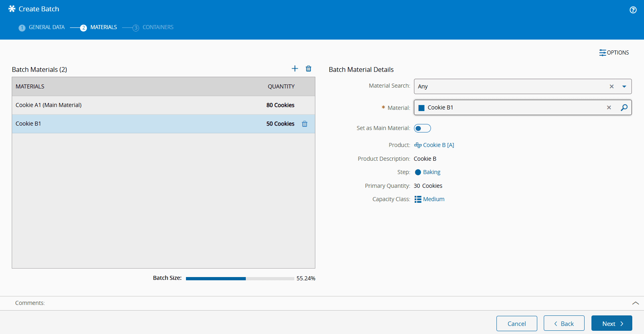This screenshot has width=644, height=334.
Task: Clear the Material Search 'Any' selection
Action: (611, 86)
